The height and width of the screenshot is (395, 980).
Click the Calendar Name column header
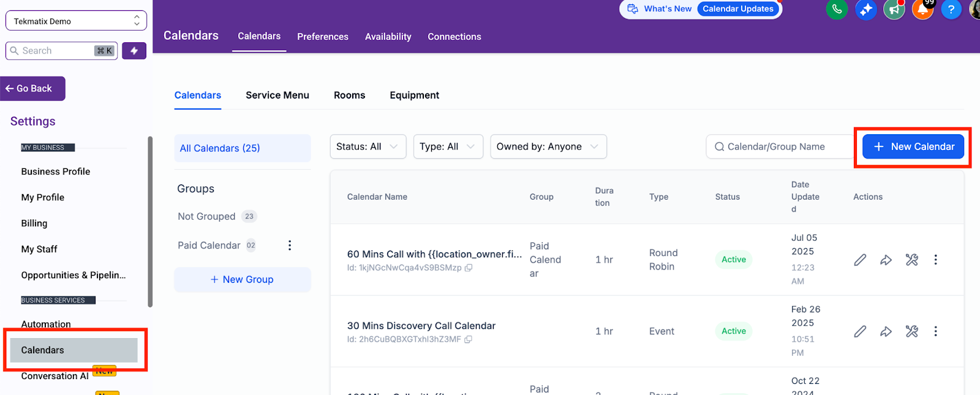coord(377,197)
